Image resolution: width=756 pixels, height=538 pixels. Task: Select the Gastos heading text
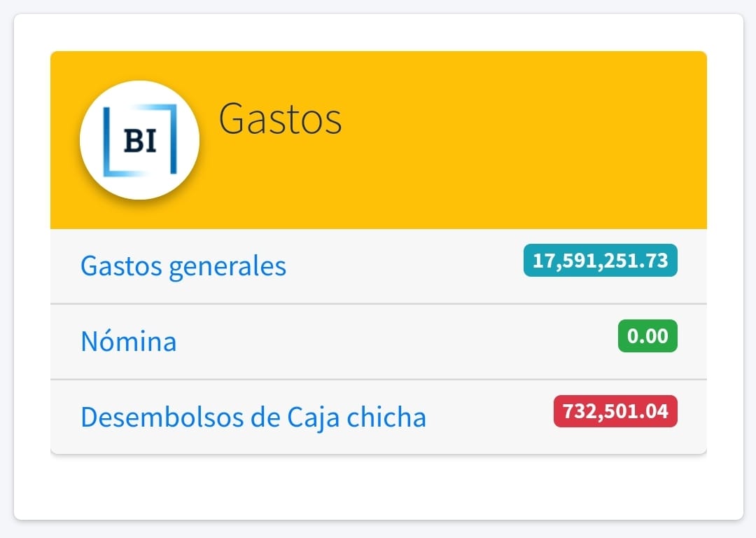point(280,118)
